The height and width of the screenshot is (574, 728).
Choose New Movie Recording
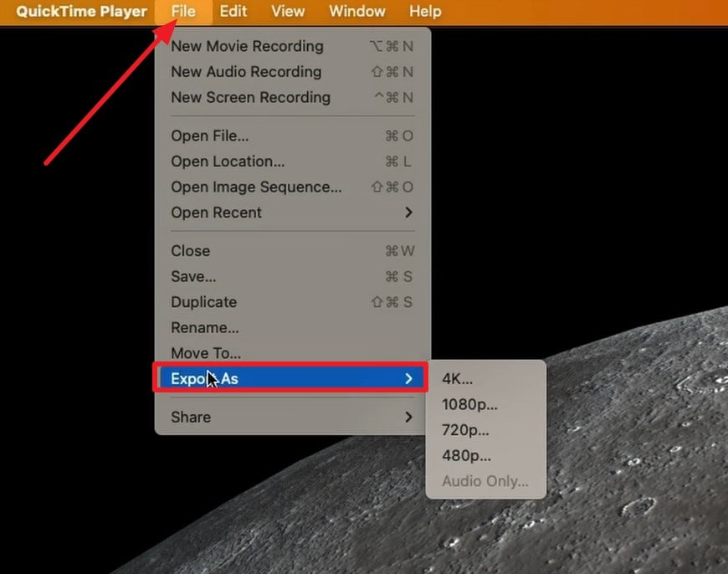point(293,47)
